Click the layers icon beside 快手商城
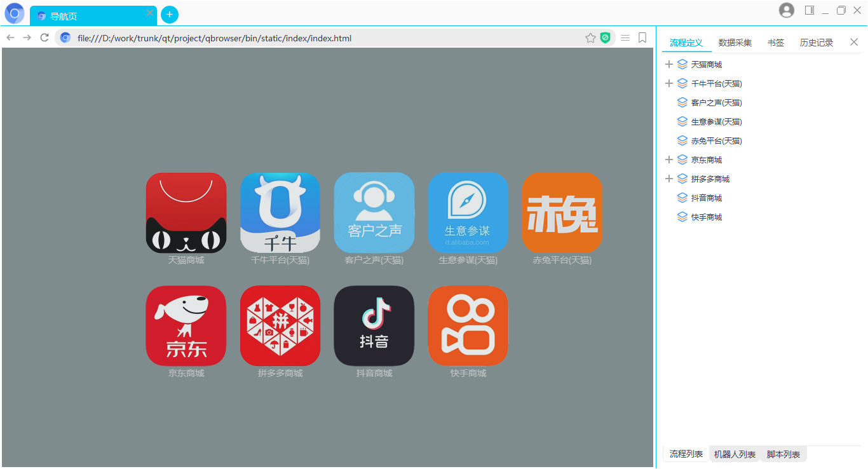The image size is (868, 469). [x=682, y=217]
